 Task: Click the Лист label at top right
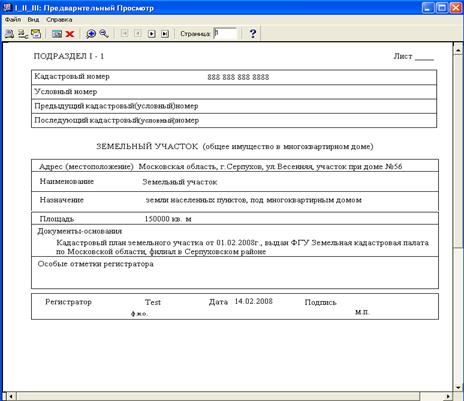(403, 56)
